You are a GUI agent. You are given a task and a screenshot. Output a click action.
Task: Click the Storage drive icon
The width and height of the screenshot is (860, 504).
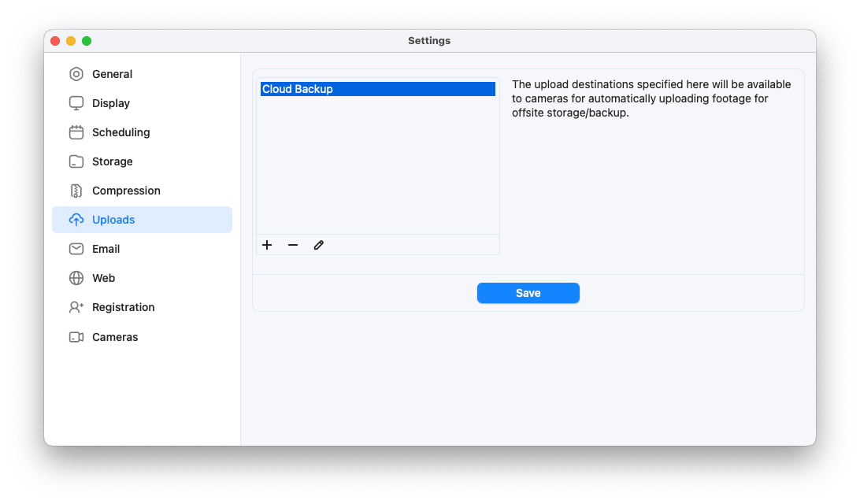click(x=76, y=161)
